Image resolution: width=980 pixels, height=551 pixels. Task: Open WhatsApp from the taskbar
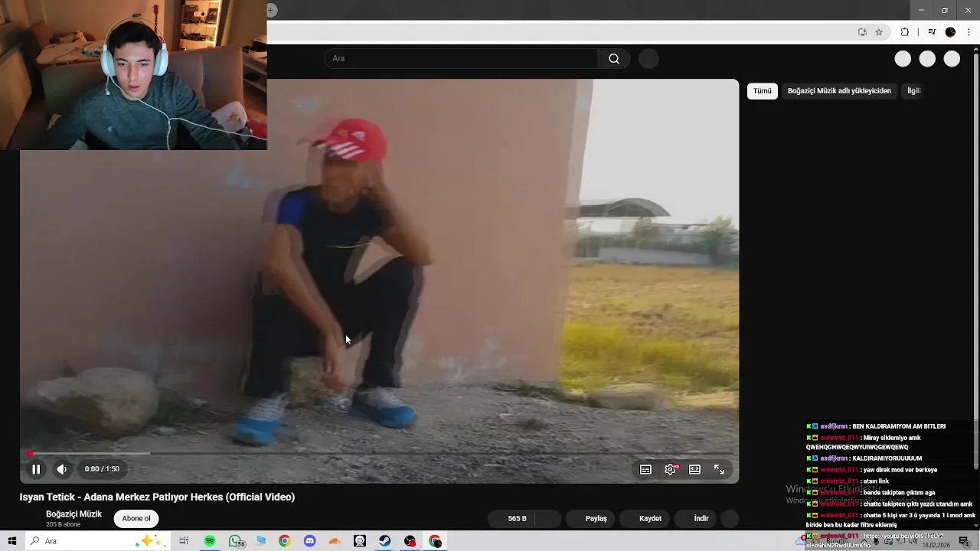235,541
